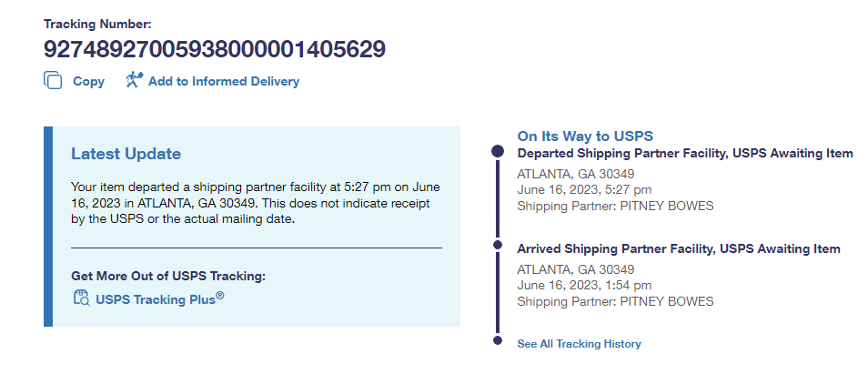Click the Departed Shipping Partner Facility event title
This screenshot has width=868, height=374.
click(684, 153)
